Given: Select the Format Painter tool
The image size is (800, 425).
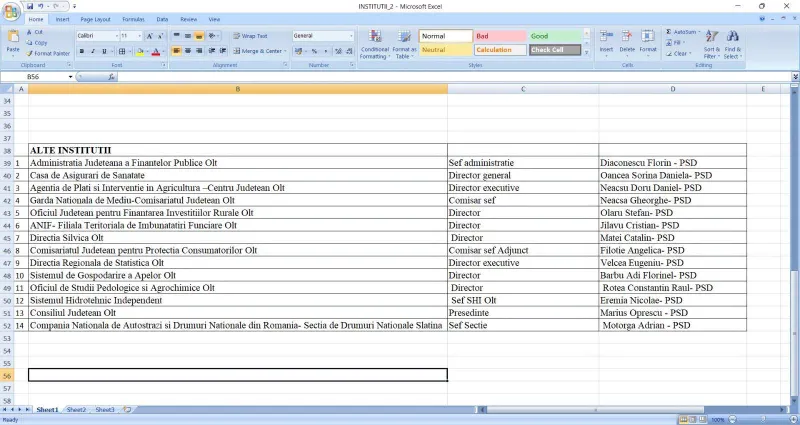Looking at the screenshot, I should tap(48, 54).
